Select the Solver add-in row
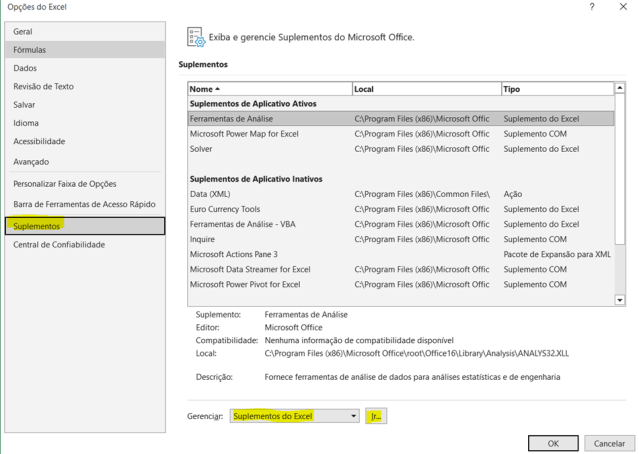The image size is (639, 454). point(201,149)
